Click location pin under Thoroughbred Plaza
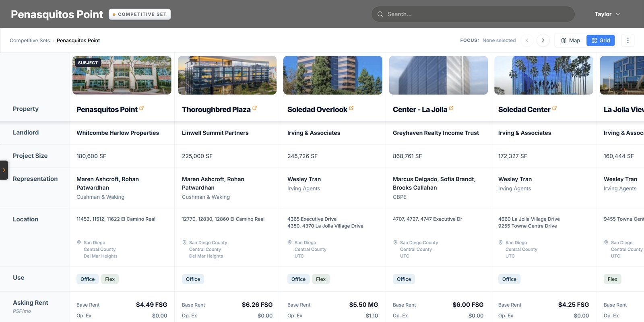 tap(184, 242)
